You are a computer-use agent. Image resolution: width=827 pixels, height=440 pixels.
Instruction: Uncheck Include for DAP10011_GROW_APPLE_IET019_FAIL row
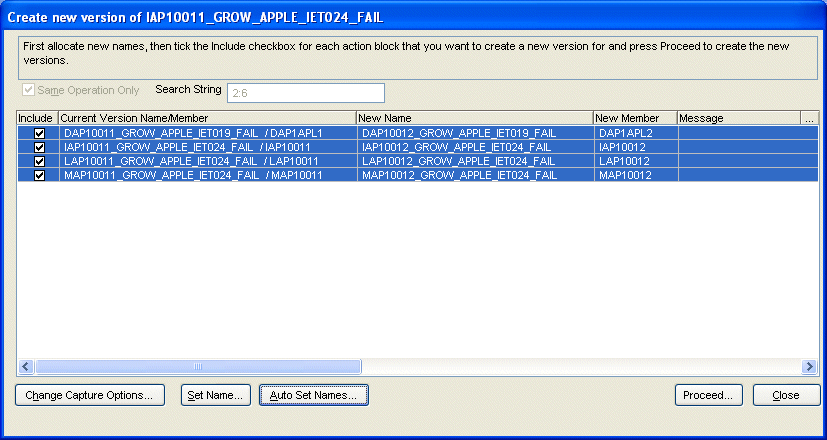39,133
